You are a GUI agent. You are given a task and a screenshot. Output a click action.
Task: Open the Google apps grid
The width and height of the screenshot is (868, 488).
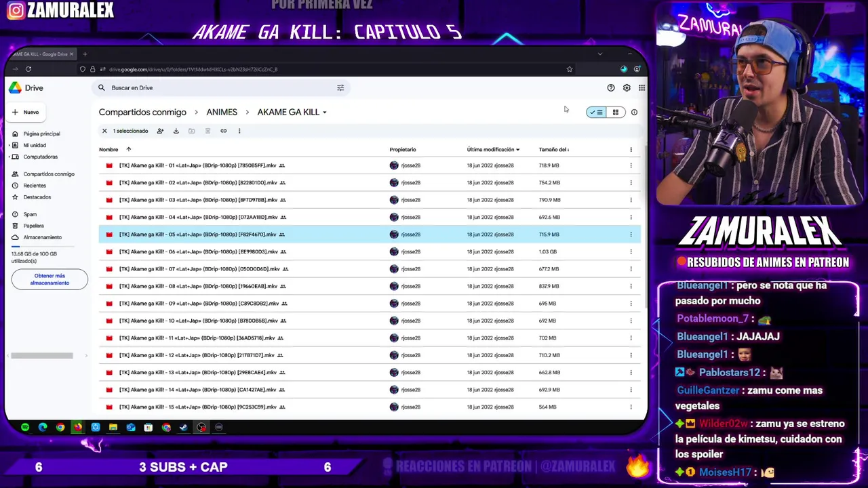pos(642,87)
